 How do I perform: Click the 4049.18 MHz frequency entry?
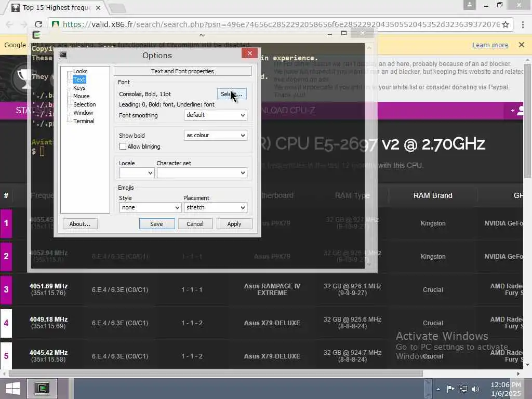[48, 320]
